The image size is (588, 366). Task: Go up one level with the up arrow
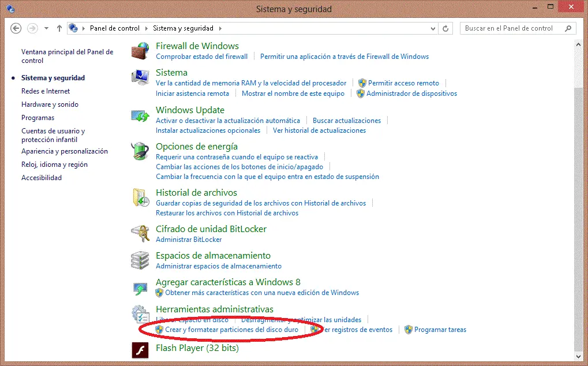tap(59, 28)
